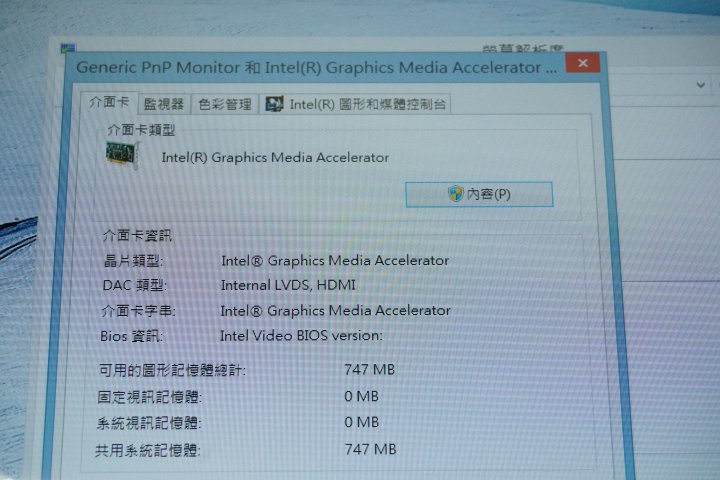Image resolution: width=720 pixels, height=480 pixels.
Task: Click the 固定視訊記憶體 label
Action: click(x=150, y=396)
